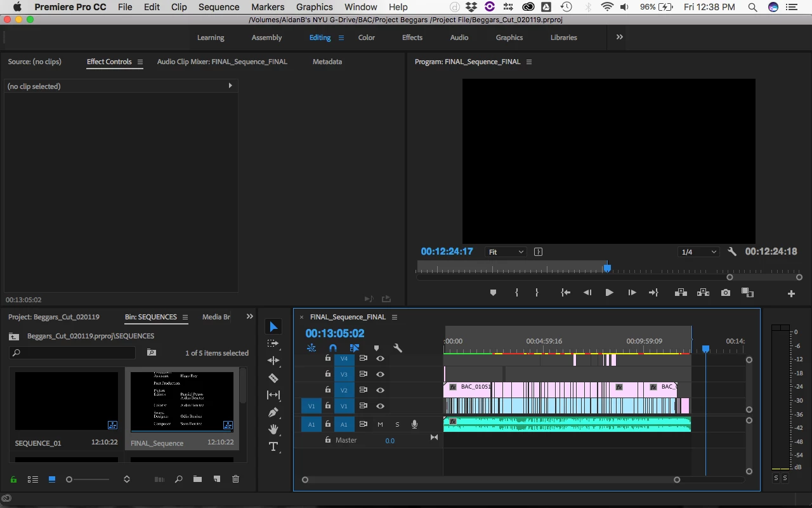The image size is (812, 508).
Task: Step back one frame
Action: (x=587, y=293)
